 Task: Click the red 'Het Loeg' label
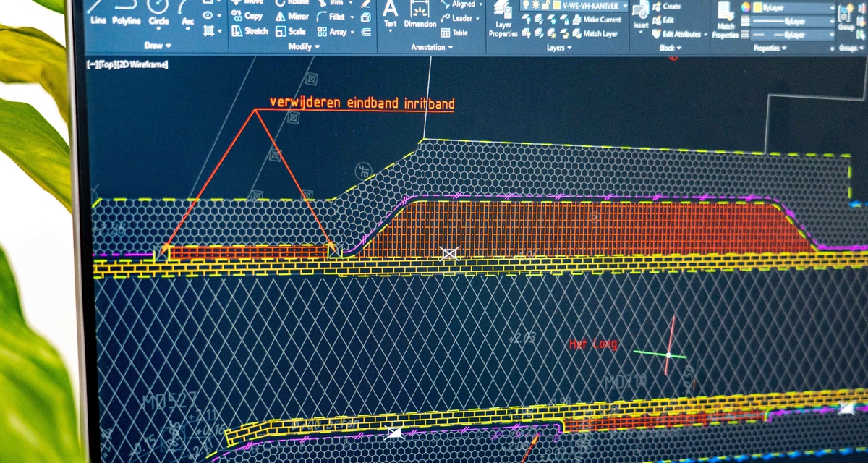coord(593,344)
